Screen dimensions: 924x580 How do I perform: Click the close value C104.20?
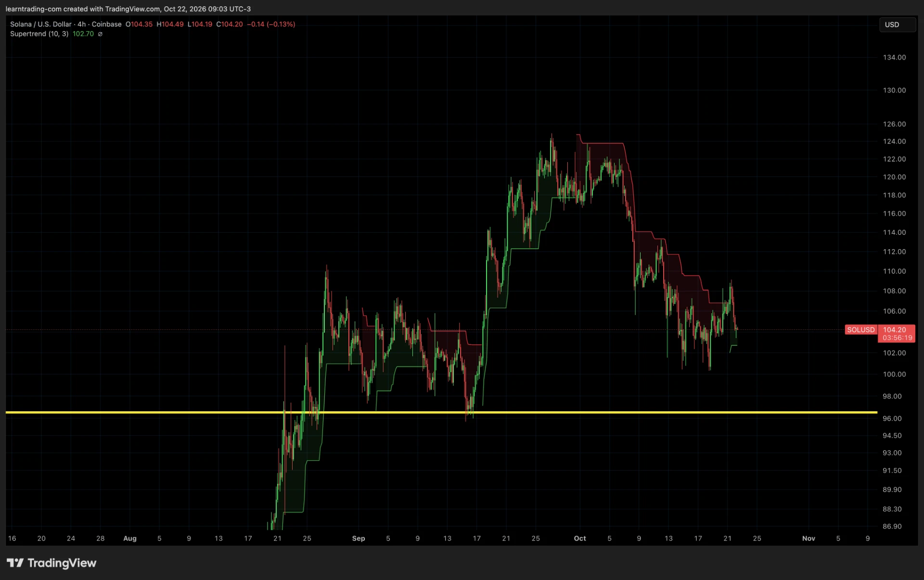[x=230, y=24]
